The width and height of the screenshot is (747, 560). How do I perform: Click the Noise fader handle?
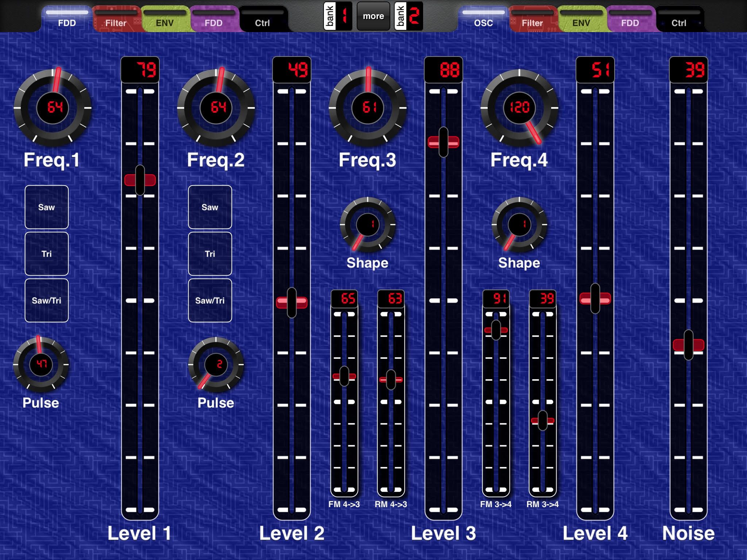point(689,345)
